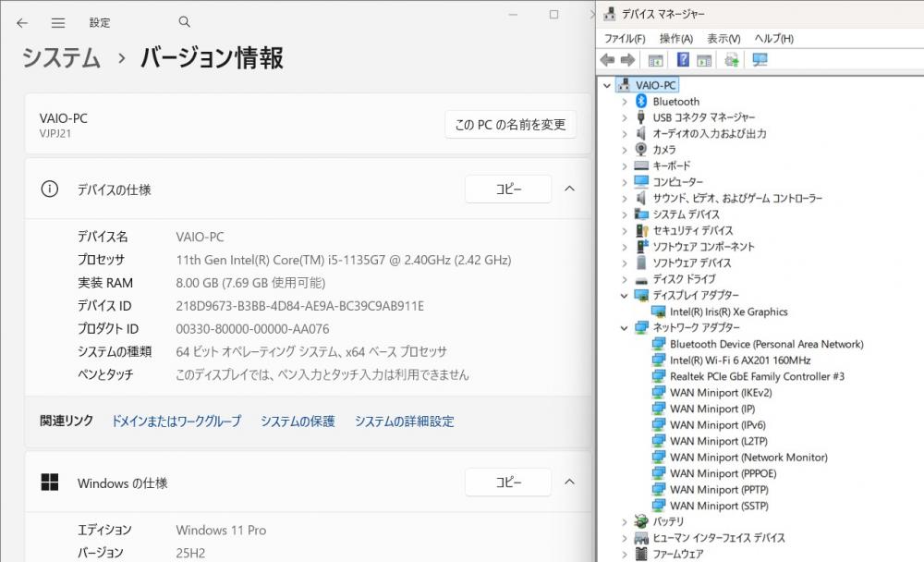Click コピー button for Windows の仕様
924x562 pixels.
pyautogui.click(x=508, y=482)
